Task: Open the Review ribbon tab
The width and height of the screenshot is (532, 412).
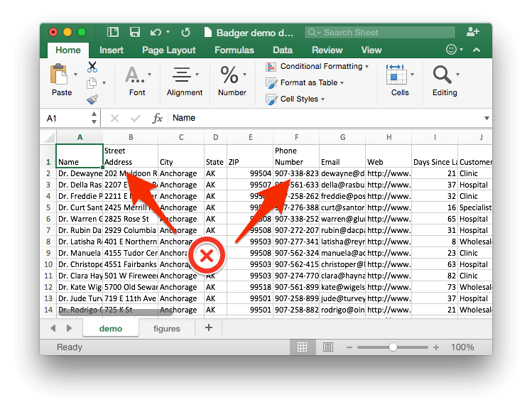Action: (327, 50)
